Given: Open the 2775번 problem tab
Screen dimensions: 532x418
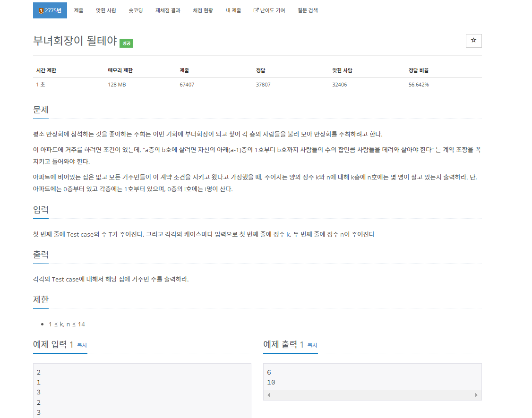Looking at the screenshot, I should pos(50,10).
